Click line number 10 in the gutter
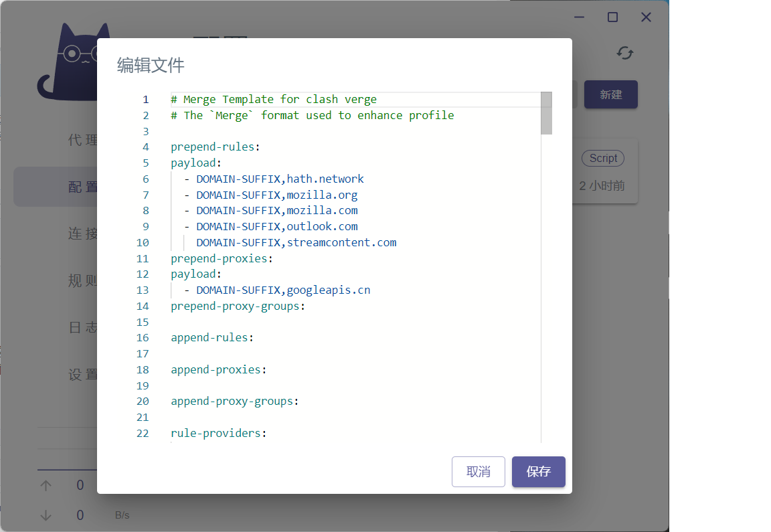 tap(143, 242)
